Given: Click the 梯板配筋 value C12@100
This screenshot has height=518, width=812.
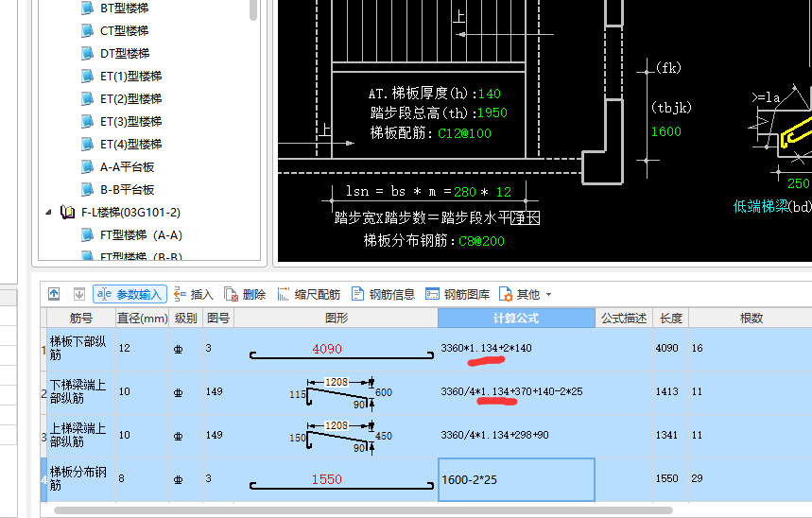Looking at the screenshot, I should tap(464, 133).
